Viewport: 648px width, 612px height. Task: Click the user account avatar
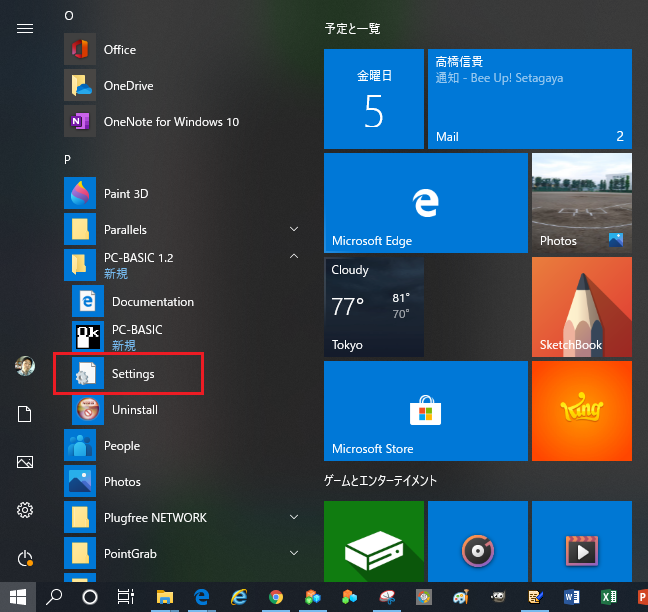25,366
